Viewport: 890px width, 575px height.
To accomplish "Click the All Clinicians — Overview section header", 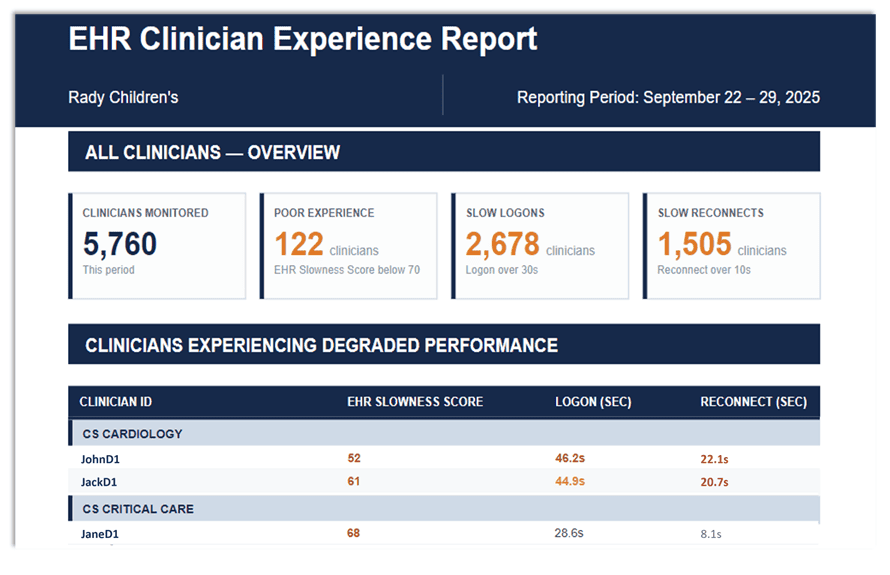I will (x=444, y=152).
